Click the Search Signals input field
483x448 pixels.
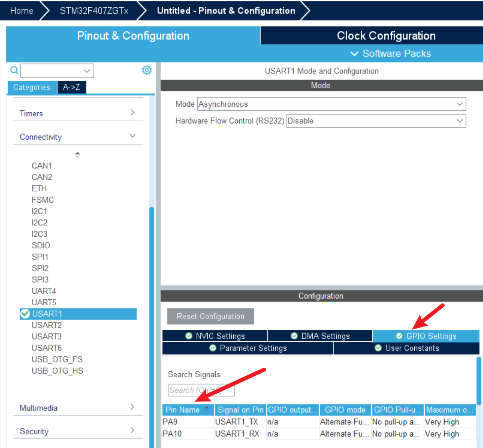pos(201,390)
